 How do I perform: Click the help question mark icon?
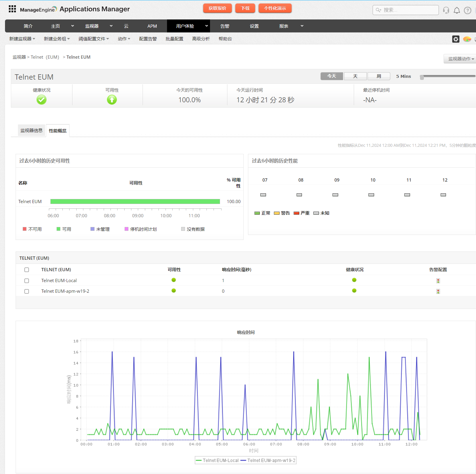pos(467,10)
